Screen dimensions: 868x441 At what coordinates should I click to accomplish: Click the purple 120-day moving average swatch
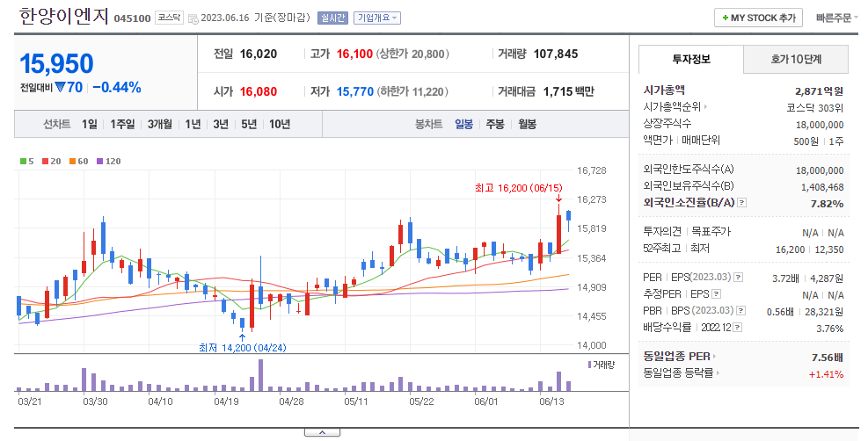click(99, 162)
